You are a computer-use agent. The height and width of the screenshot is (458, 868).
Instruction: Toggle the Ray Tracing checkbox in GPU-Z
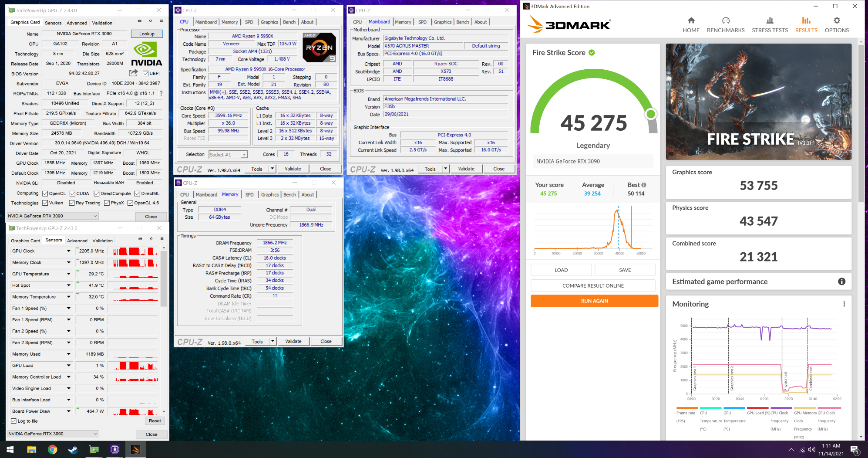click(72, 203)
